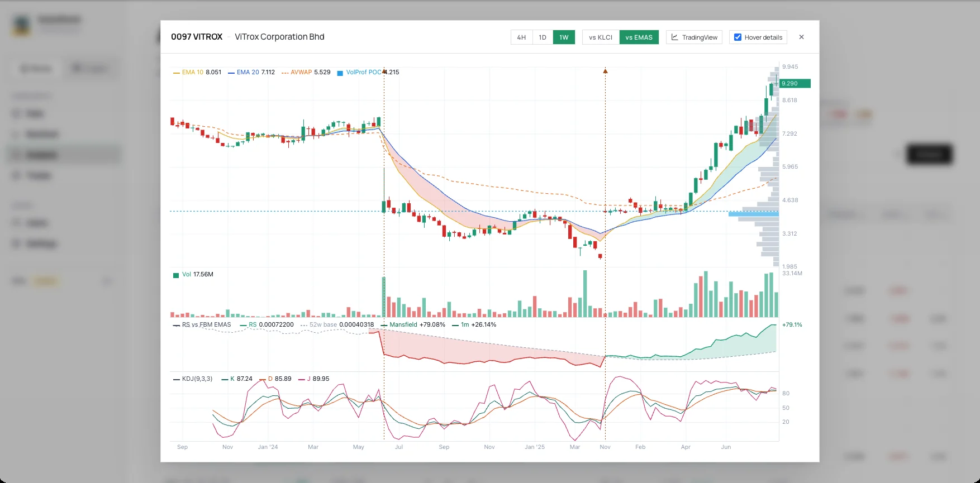Viewport: 980px width, 483px height.
Task: Compare relative strength vs KLCI
Action: click(601, 37)
